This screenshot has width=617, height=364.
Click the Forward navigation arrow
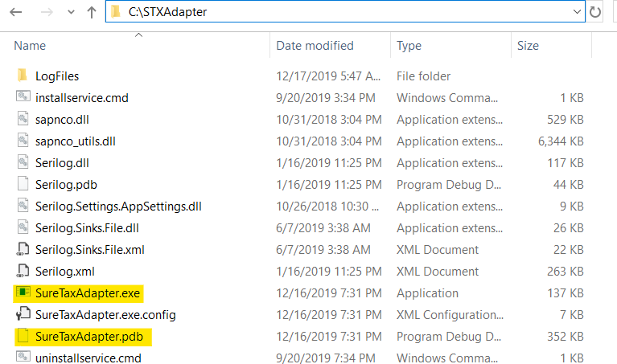46,12
